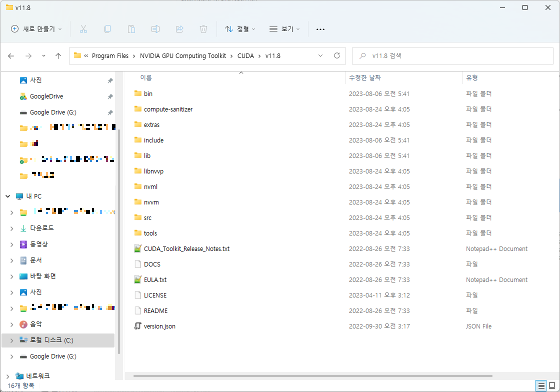Open the three-dot more options menu

coord(320,29)
